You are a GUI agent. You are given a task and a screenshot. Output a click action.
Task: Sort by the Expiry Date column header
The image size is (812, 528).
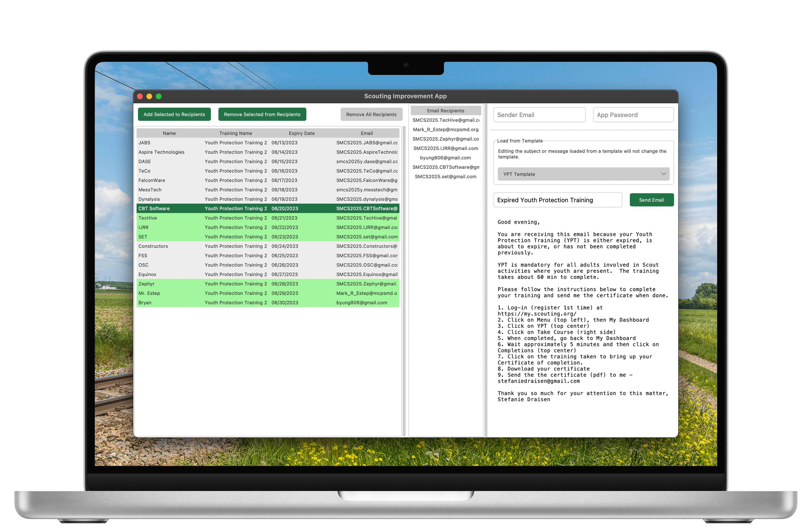(x=302, y=133)
